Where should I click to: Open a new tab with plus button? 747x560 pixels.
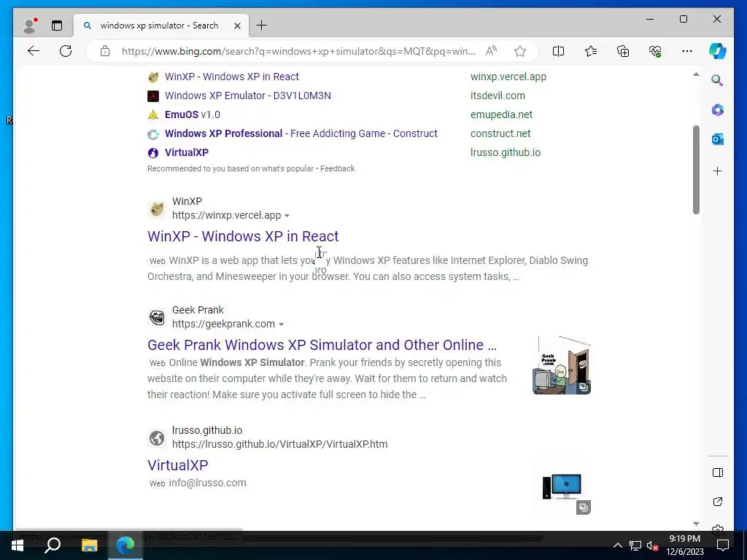tap(262, 26)
